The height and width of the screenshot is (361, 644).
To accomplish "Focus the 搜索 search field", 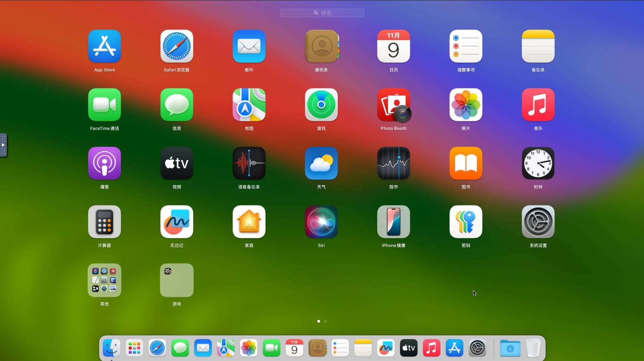I will coord(322,13).
